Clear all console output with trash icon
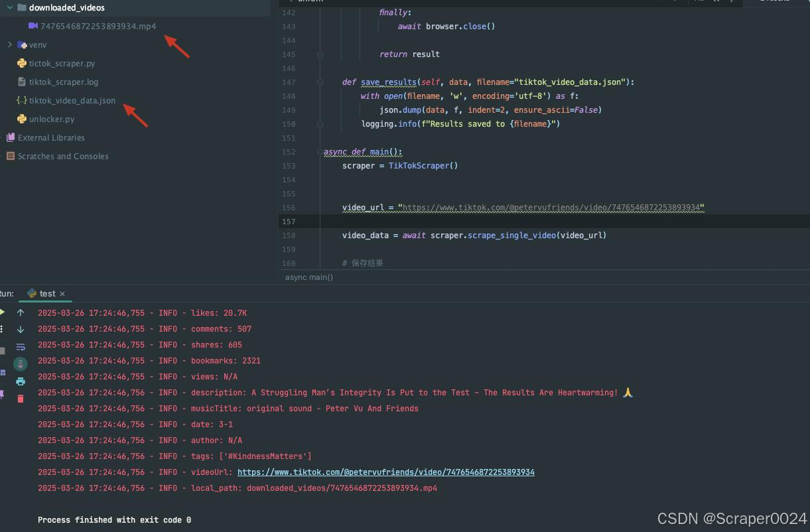The height and width of the screenshot is (532, 810). 21,399
